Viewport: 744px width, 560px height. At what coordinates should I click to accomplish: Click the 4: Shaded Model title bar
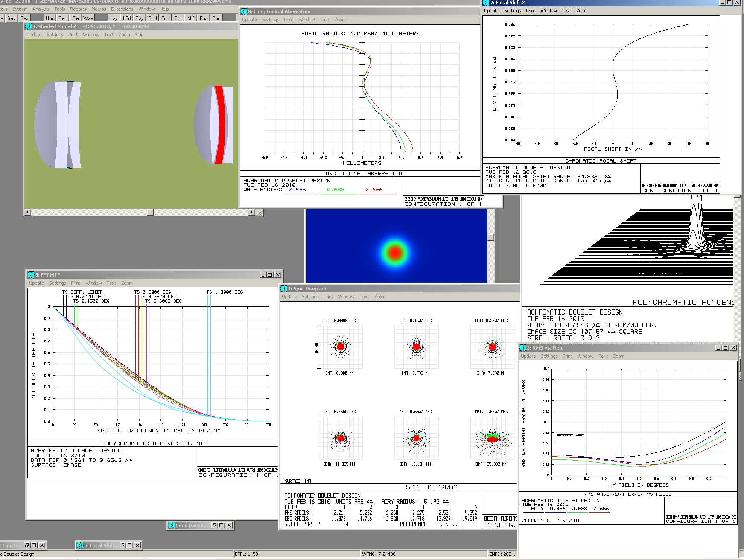tap(131, 26)
